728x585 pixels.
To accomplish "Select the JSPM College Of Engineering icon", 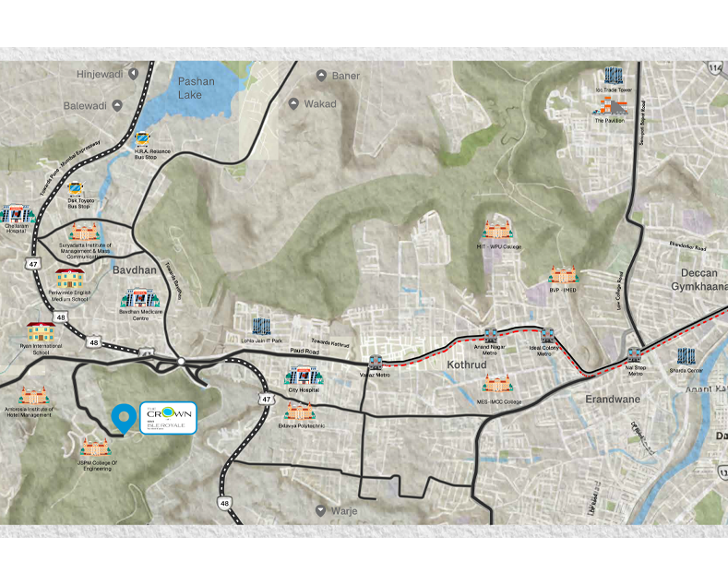I will pos(95,448).
